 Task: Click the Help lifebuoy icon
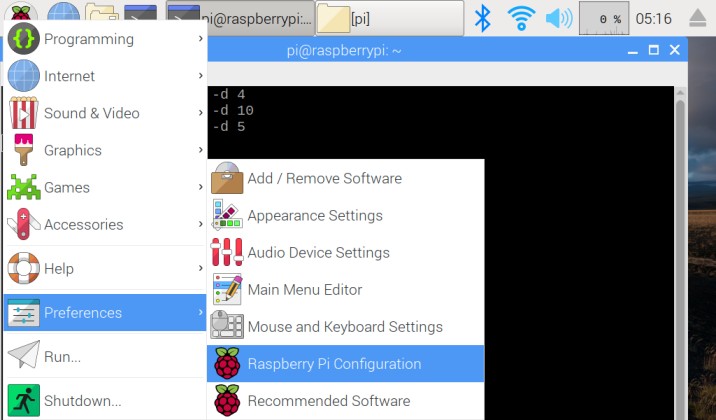tap(23, 268)
